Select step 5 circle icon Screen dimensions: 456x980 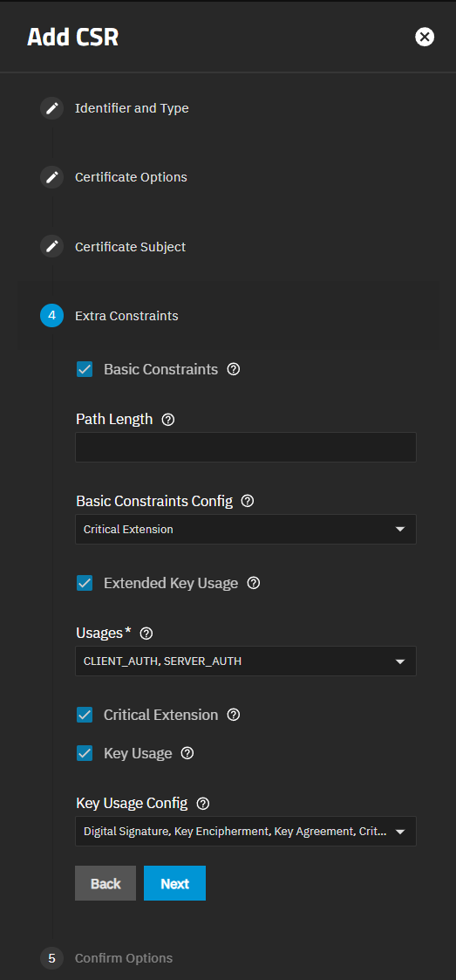[x=51, y=957]
